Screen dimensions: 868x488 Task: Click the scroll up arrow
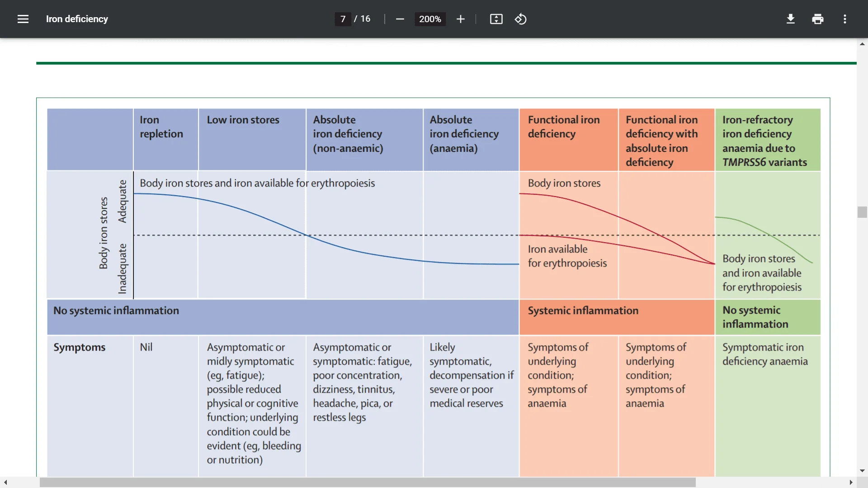pos(862,44)
